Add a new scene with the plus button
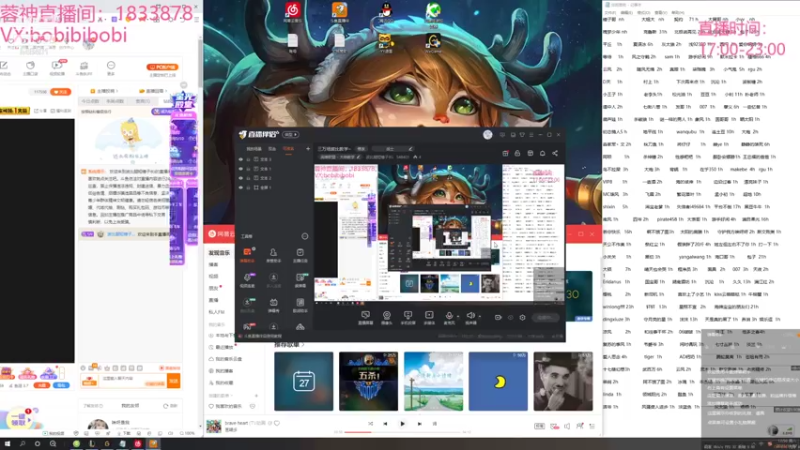The height and width of the screenshot is (450, 800). pyautogui.click(x=308, y=149)
